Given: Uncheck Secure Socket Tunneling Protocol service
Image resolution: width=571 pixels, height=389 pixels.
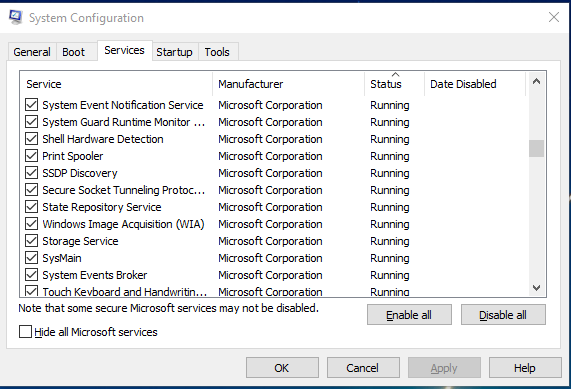Looking at the screenshot, I should 31,190.
